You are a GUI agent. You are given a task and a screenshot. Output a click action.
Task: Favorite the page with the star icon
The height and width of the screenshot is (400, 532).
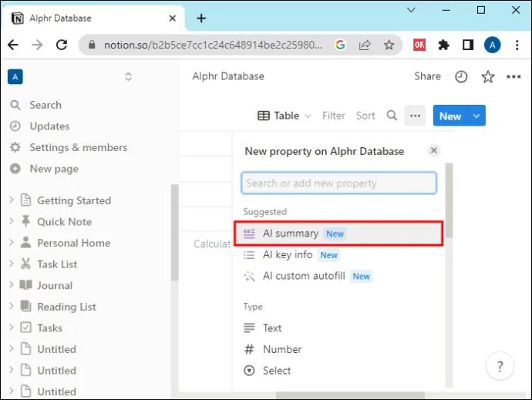pos(487,76)
